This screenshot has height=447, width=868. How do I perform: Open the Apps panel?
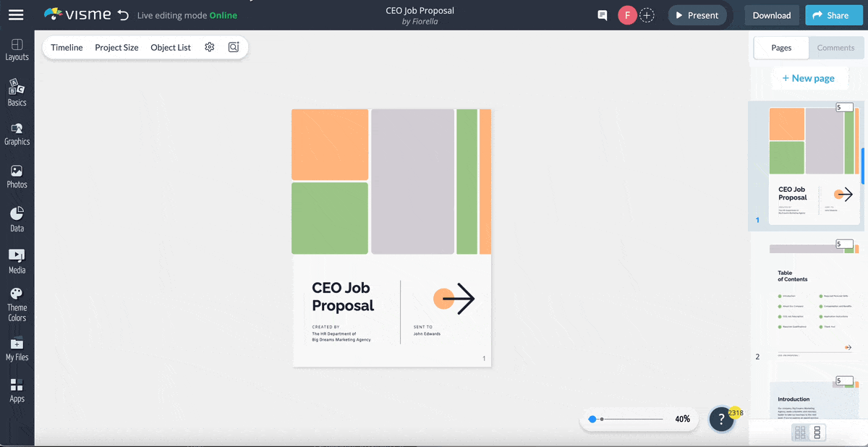tap(16, 391)
